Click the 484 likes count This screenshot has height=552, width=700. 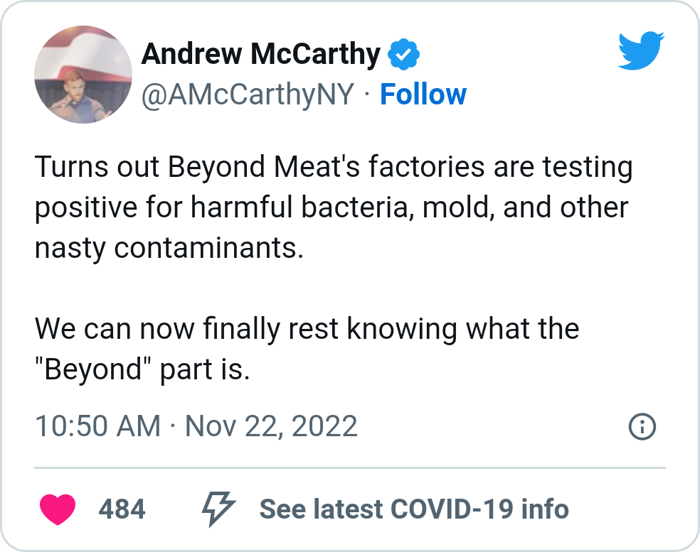tap(122, 509)
